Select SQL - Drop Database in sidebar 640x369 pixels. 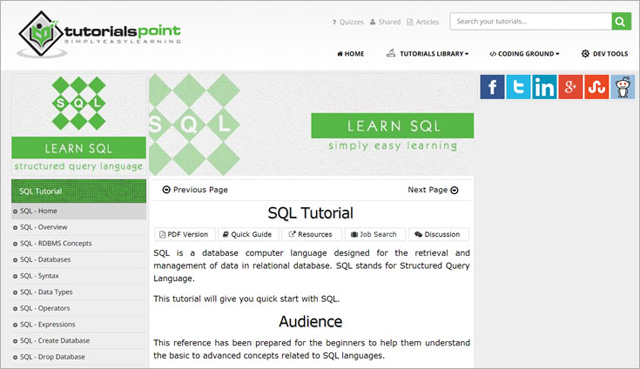79,357
